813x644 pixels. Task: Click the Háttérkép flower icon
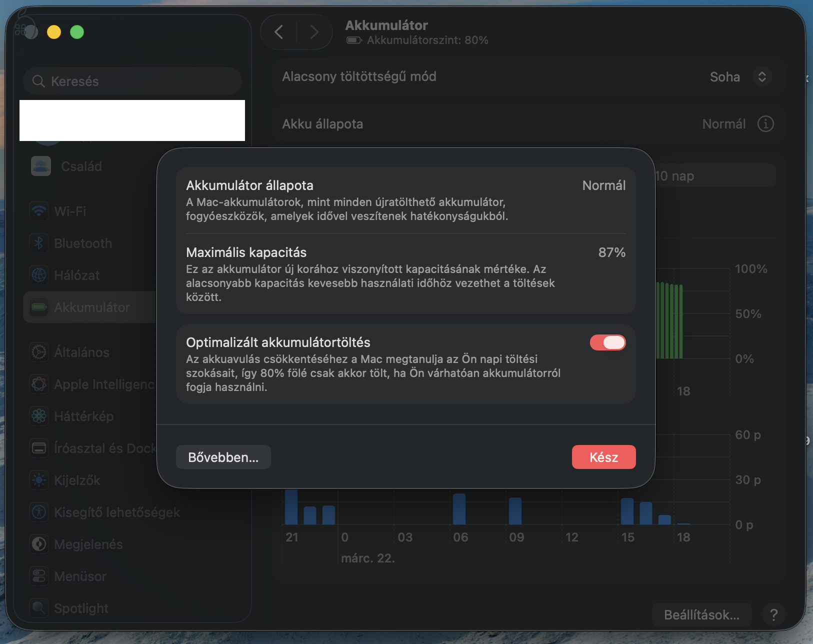[x=39, y=416]
